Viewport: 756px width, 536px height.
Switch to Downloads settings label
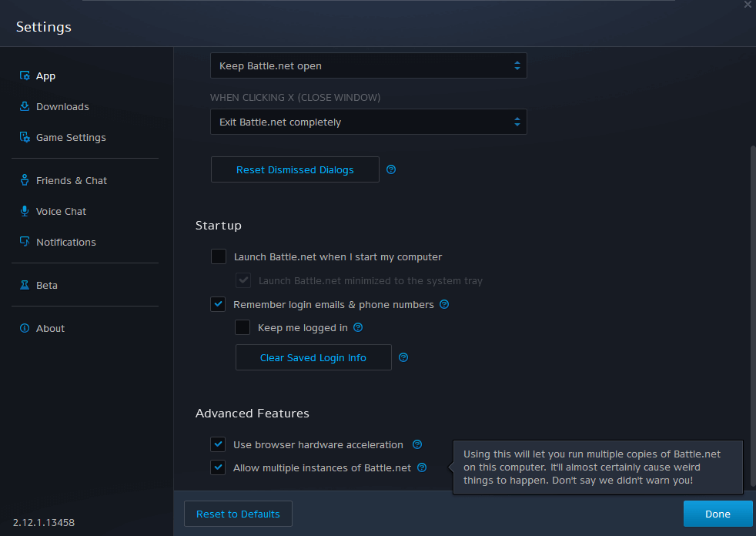click(62, 106)
